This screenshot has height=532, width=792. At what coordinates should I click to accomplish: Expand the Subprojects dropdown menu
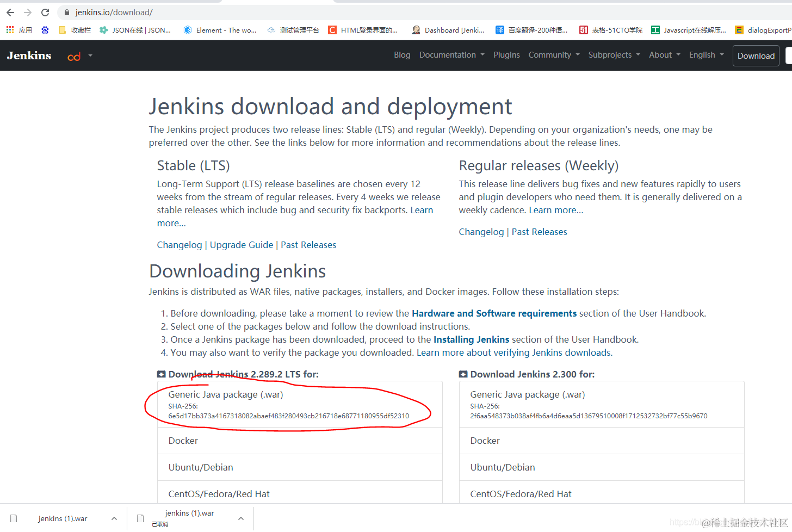[614, 55]
